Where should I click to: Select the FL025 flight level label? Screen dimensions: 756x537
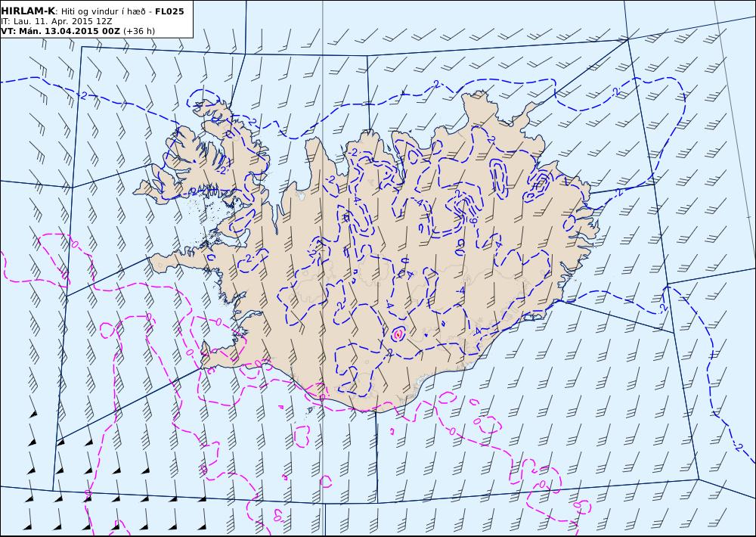[x=169, y=11]
